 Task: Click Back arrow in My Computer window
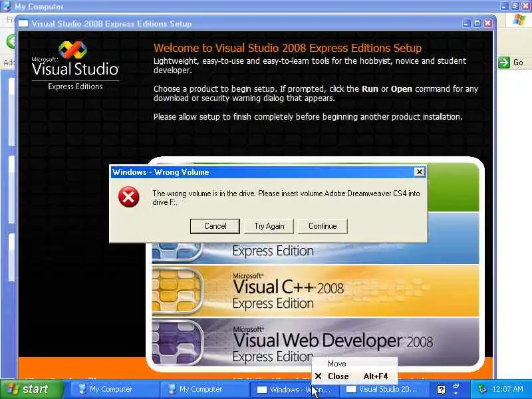(10, 41)
